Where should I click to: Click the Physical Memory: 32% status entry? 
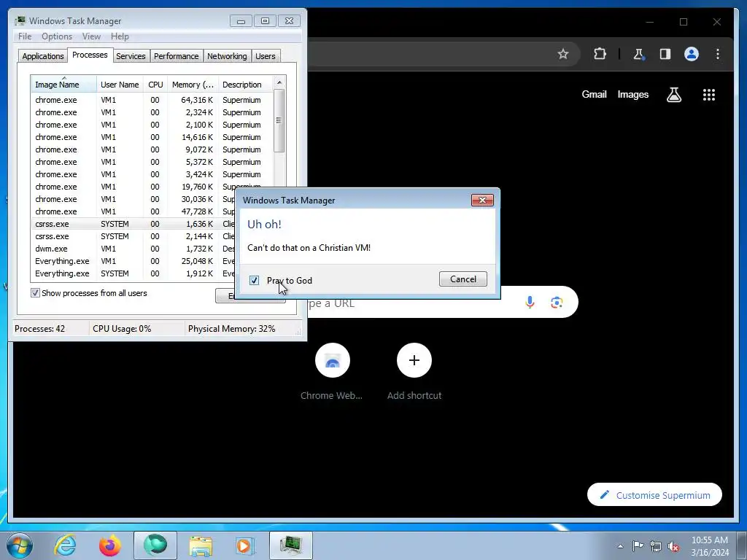pos(231,329)
